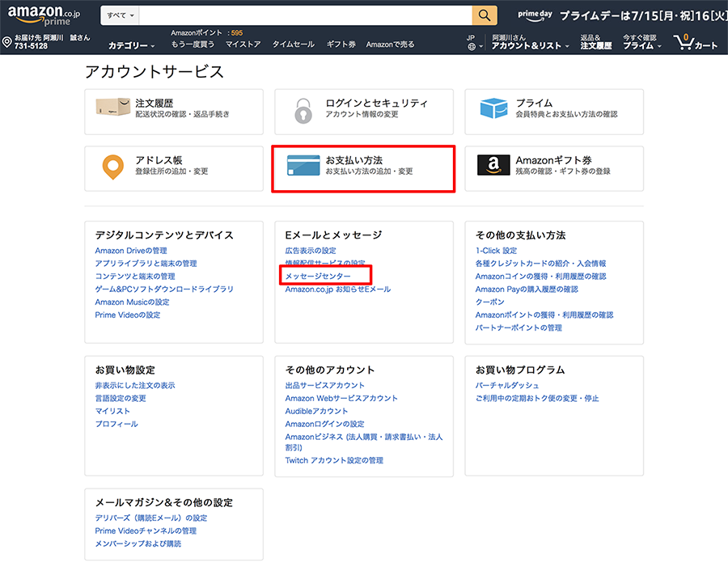This screenshot has width=728, height=575.
Task: Click the padlock icon for ログインとセキュリティ
Action: [303, 111]
